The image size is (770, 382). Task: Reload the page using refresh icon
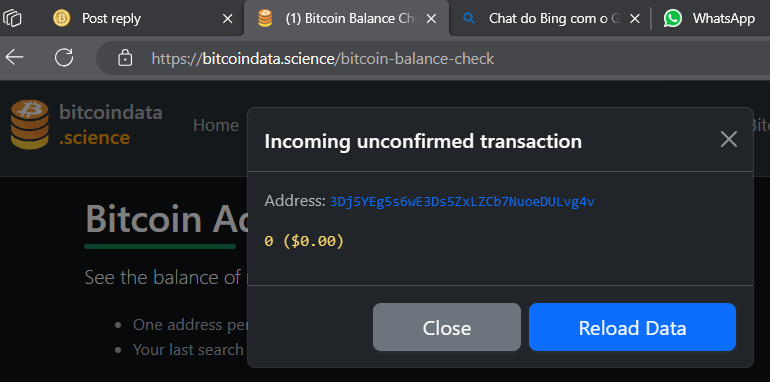[64, 58]
